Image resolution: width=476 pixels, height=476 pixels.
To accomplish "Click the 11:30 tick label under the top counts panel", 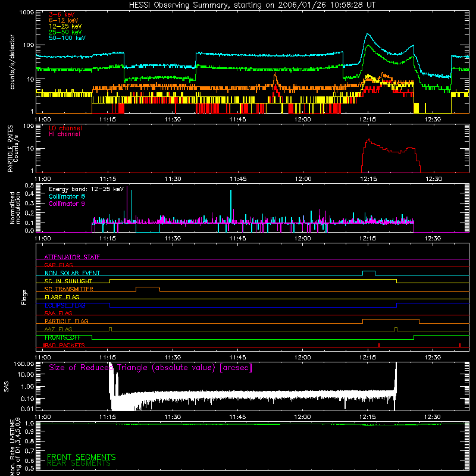I will pos(173,120).
